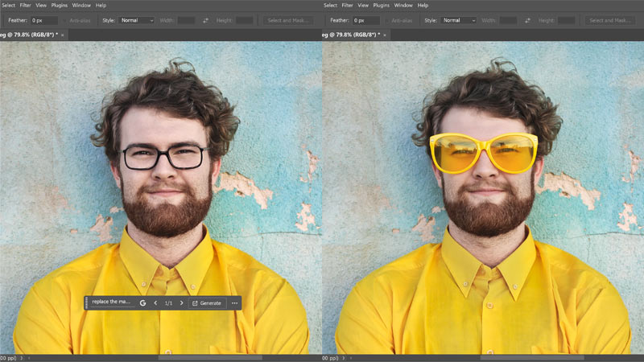The width and height of the screenshot is (644, 362).
Task: Click the horizontal scrollbar in the right window
Action: coord(532,358)
